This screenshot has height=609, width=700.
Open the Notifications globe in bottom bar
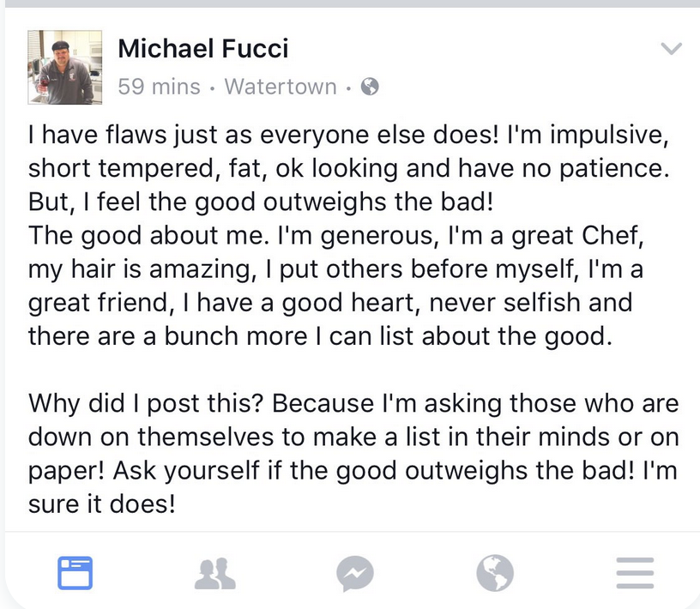click(495, 572)
